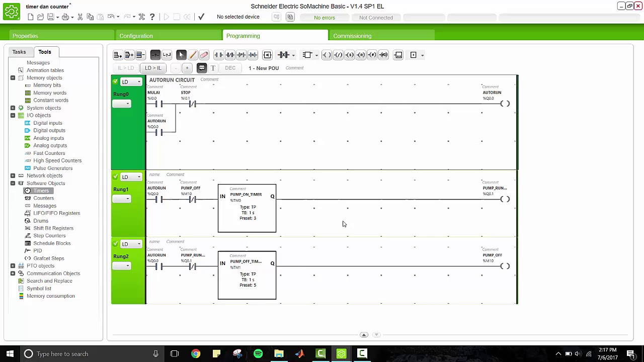Insert a Set coil (S) element

pyautogui.click(x=350, y=55)
